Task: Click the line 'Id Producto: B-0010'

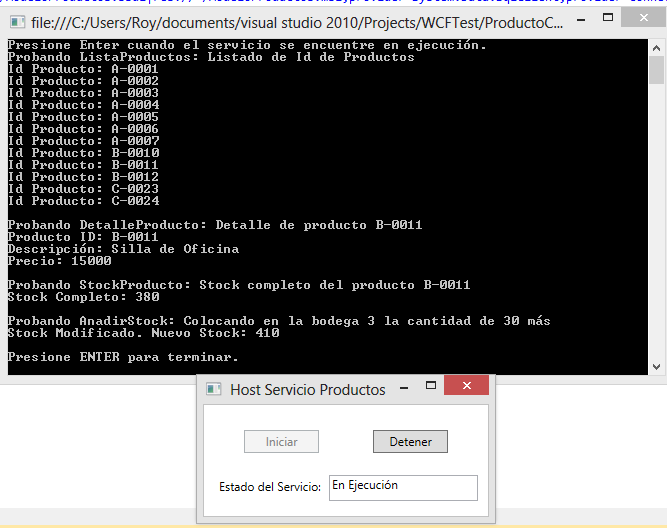Action: 83,153
